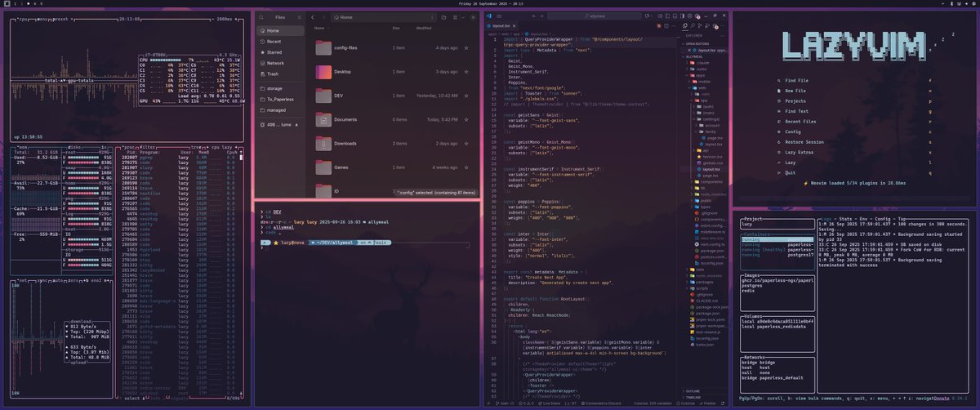Select Starred in Files sidebar
The height and width of the screenshot is (410, 980).
[279, 52]
